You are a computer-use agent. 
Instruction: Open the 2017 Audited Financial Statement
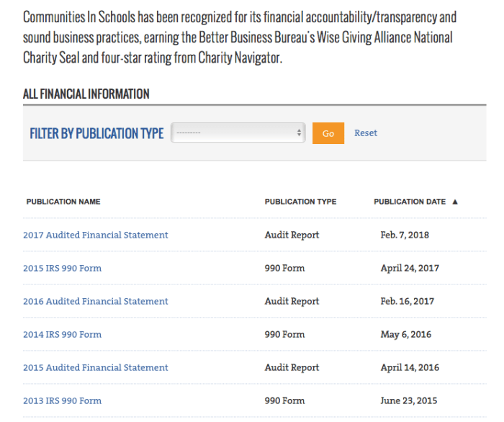pos(96,235)
